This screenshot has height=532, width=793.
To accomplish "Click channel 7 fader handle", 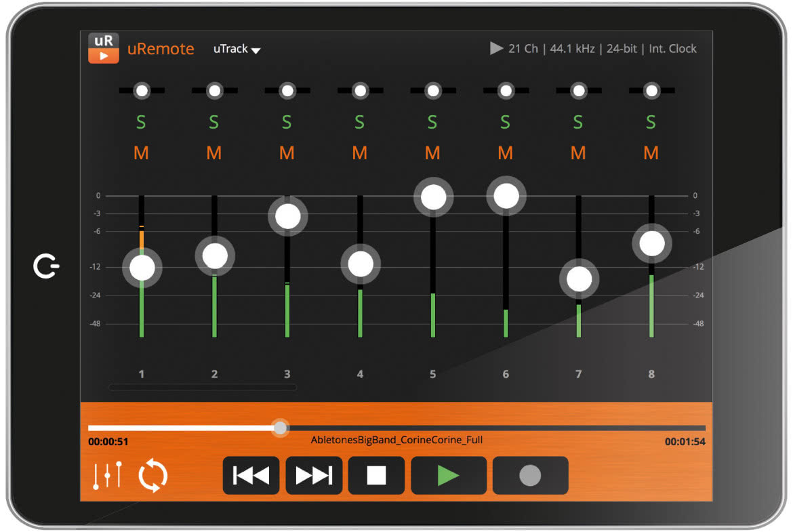I will (x=579, y=279).
